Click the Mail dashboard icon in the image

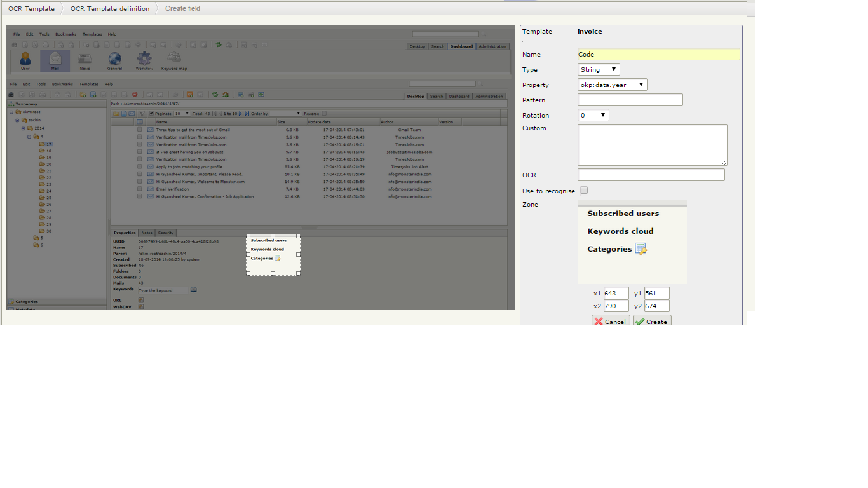coord(55,60)
